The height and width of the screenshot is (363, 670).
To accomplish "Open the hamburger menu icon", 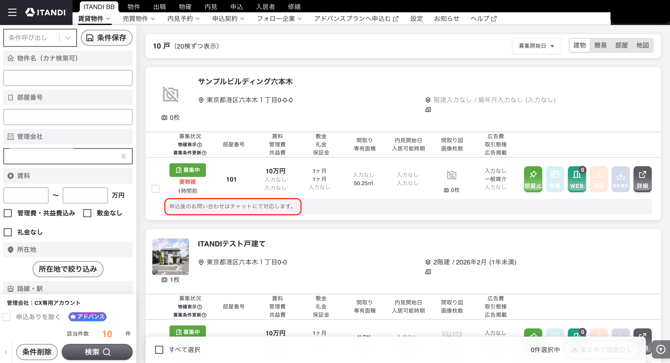I will click(x=12, y=12).
